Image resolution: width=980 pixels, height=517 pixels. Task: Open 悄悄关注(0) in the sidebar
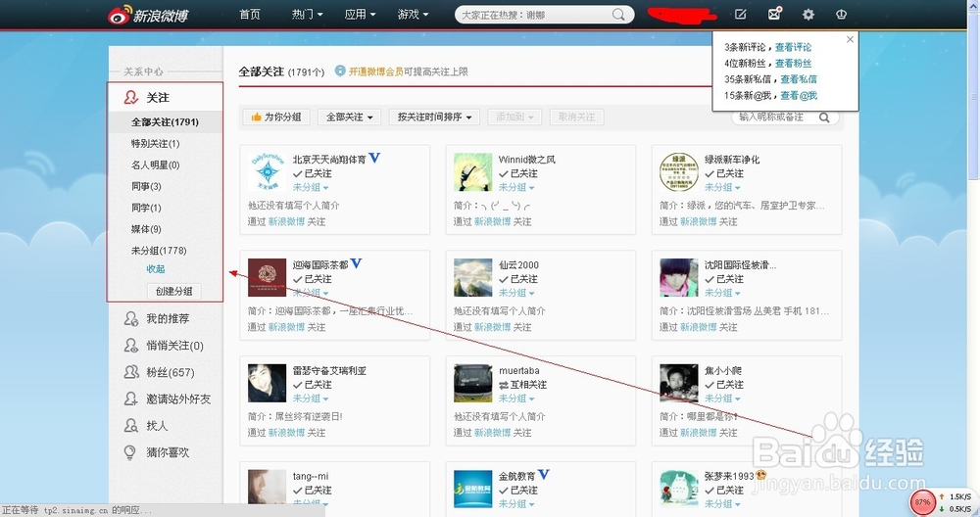(x=174, y=346)
